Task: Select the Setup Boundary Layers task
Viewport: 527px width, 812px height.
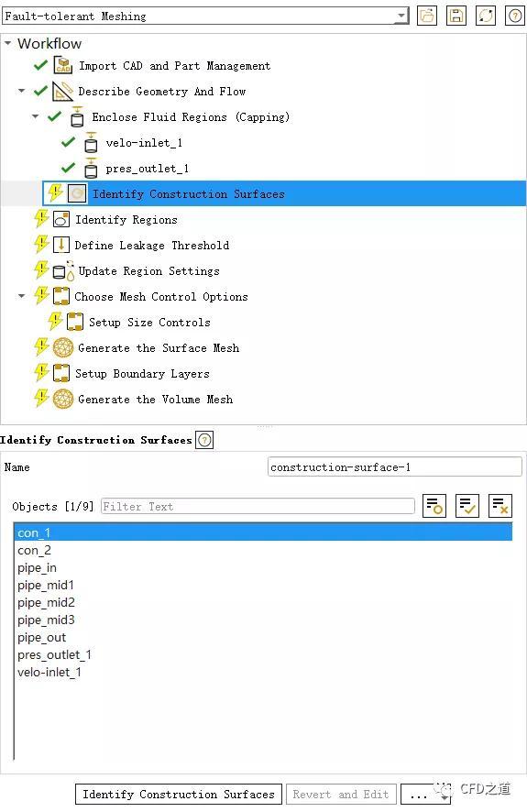Action: 142,373
